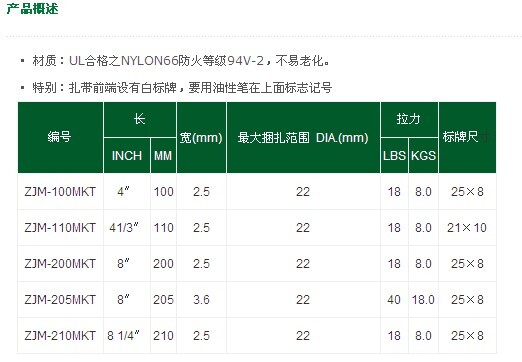Click the MM sub-header cell
Screen dimensions: 522x362
click(163, 156)
